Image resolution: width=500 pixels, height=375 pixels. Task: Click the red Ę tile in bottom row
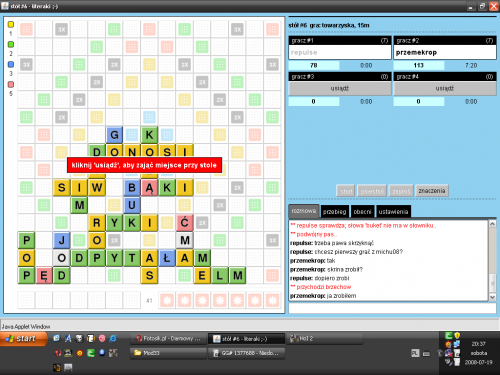44,275
